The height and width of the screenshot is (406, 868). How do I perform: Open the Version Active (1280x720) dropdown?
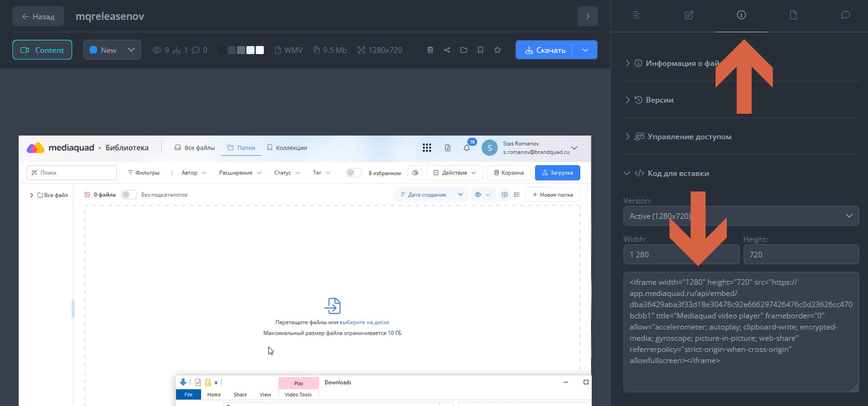[x=740, y=216]
